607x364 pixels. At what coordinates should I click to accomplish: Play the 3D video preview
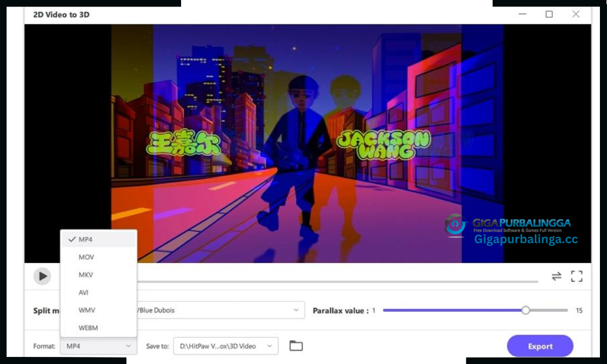click(42, 276)
